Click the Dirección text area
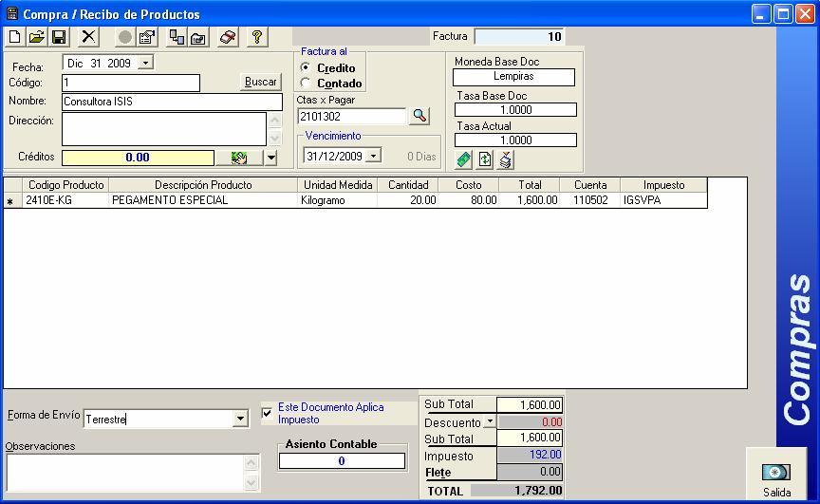Image resolution: width=820 pixels, height=504 pixels. pyautogui.click(x=164, y=129)
